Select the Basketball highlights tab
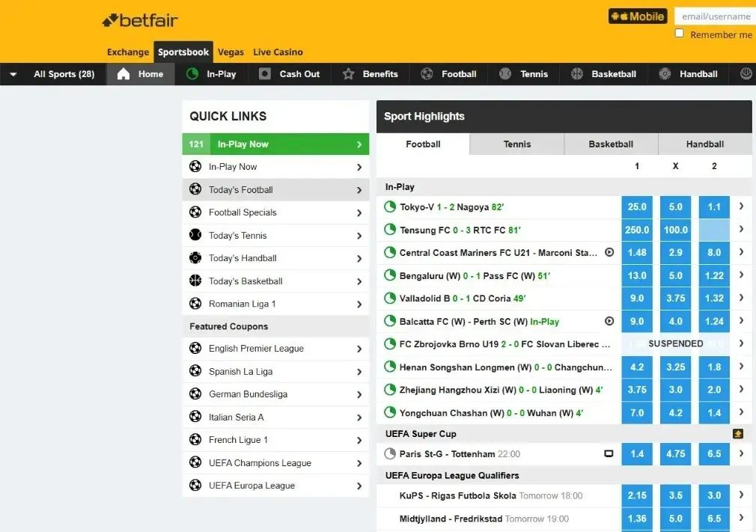 611,144
